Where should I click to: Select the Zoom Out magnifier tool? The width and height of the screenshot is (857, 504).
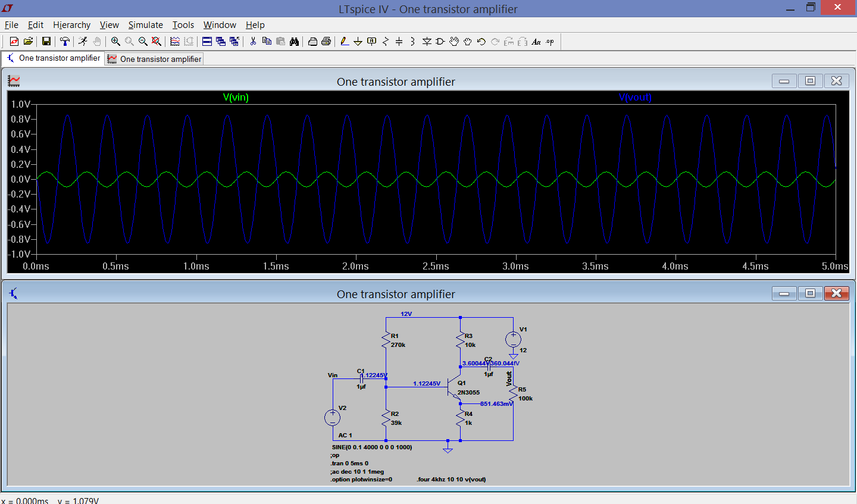point(143,41)
